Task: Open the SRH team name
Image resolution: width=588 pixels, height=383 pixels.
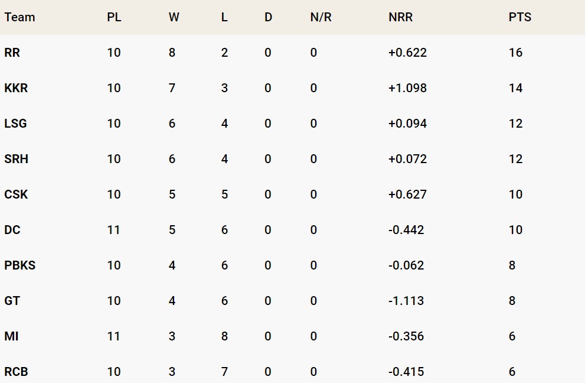Action: click(16, 159)
